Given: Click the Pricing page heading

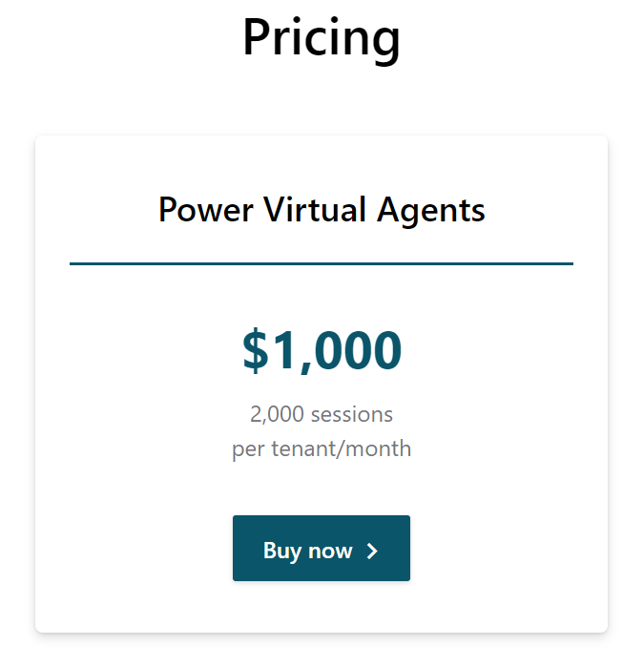Looking at the screenshot, I should tap(322, 38).
